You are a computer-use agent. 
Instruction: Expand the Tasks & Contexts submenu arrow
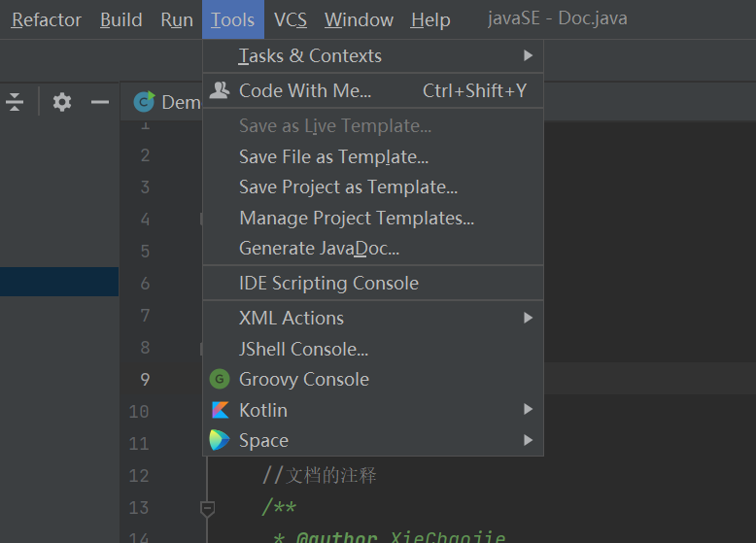point(528,55)
